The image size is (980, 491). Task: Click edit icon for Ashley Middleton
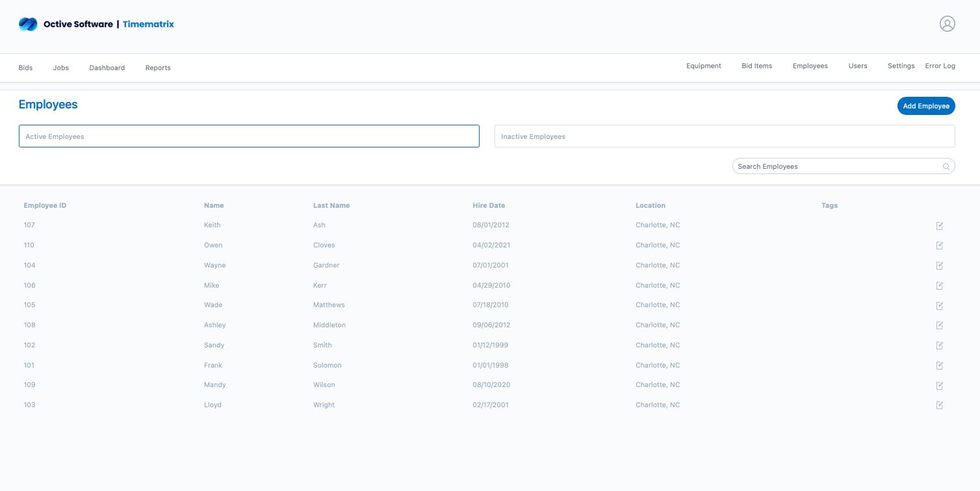pyautogui.click(x=939, y=325)
